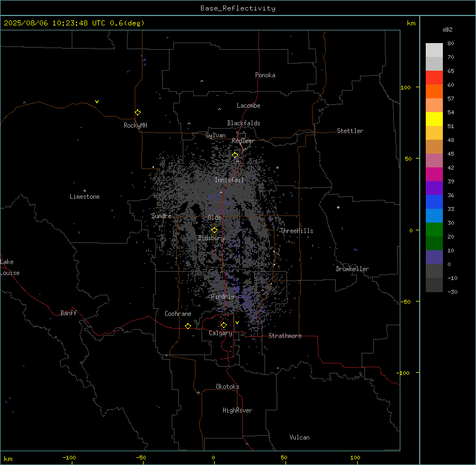Select the dark gray -10 dBZ swatch
Image resolution: width=476 pixels, height=465 pixels.
(x=434, y=285)
